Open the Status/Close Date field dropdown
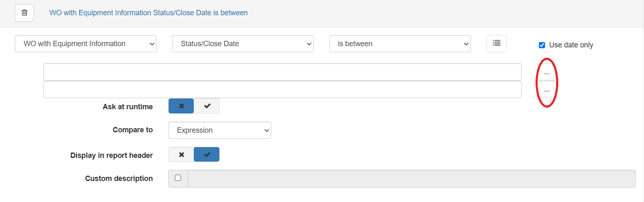This screenshot has width=644, height=202. (243, 44)
